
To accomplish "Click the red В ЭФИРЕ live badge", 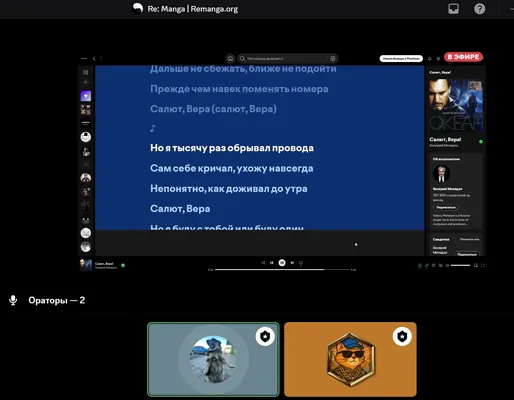I will [463, 57].
